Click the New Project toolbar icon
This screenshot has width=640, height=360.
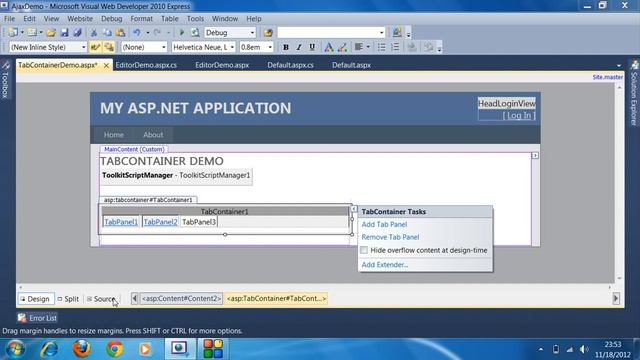point(13,33)
